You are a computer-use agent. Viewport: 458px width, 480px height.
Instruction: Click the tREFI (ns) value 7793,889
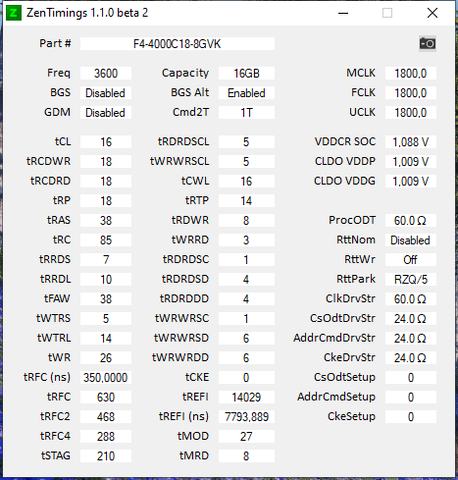click(246, 417)
